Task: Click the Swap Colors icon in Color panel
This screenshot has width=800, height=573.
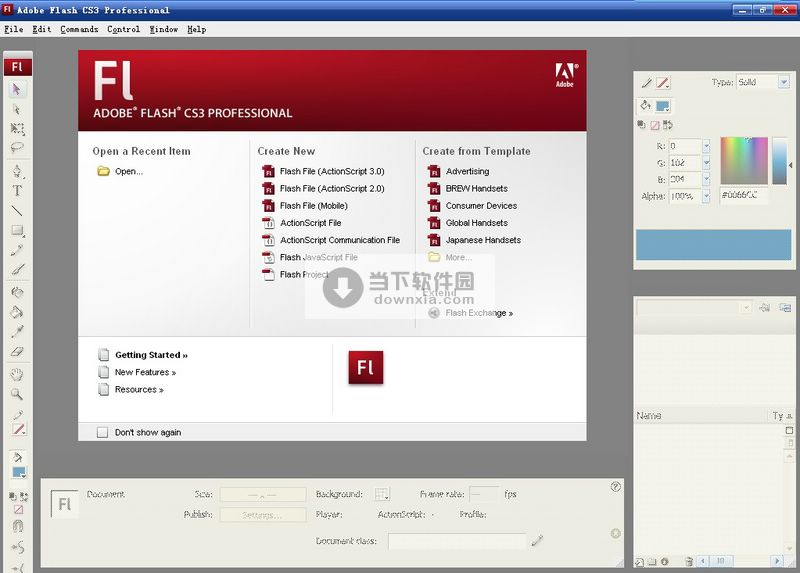Action: 668,125
